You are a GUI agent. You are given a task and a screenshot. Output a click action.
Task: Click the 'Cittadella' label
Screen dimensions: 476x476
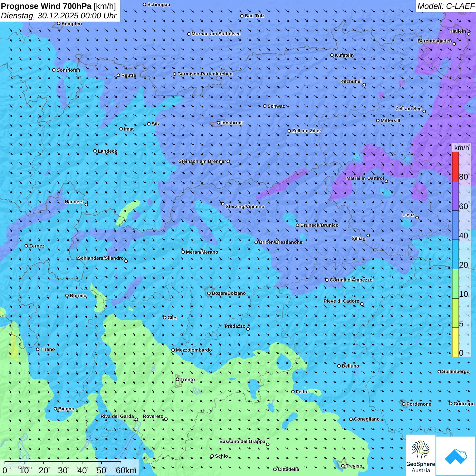[x=288, y=469]
